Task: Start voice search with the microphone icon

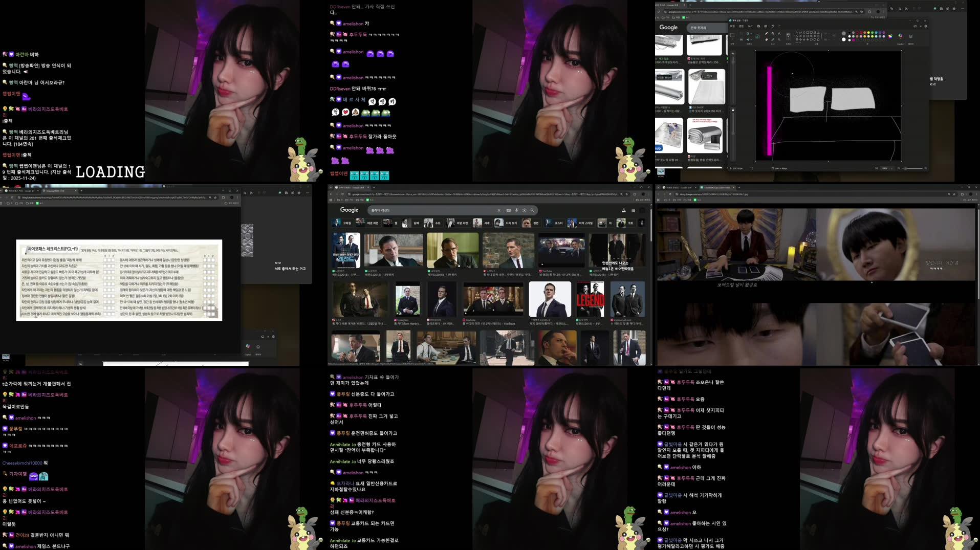Action: [x=516, y=210]
